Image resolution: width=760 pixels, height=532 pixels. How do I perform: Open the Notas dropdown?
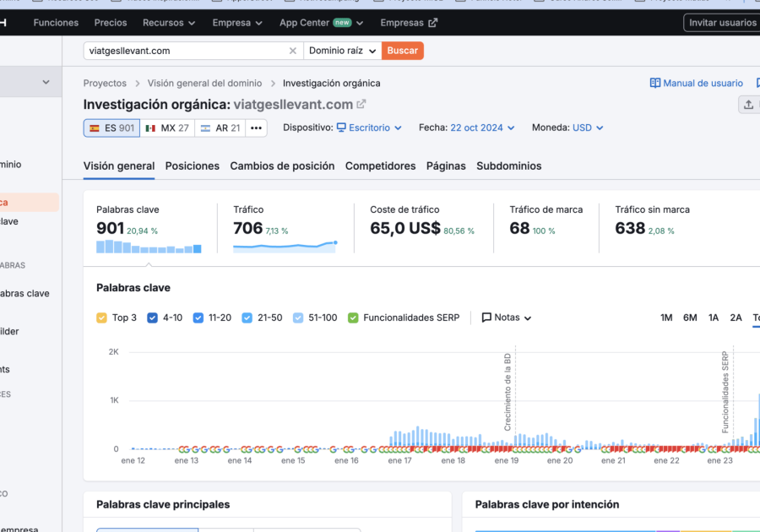pyautogui.click(x=507, y=318)
